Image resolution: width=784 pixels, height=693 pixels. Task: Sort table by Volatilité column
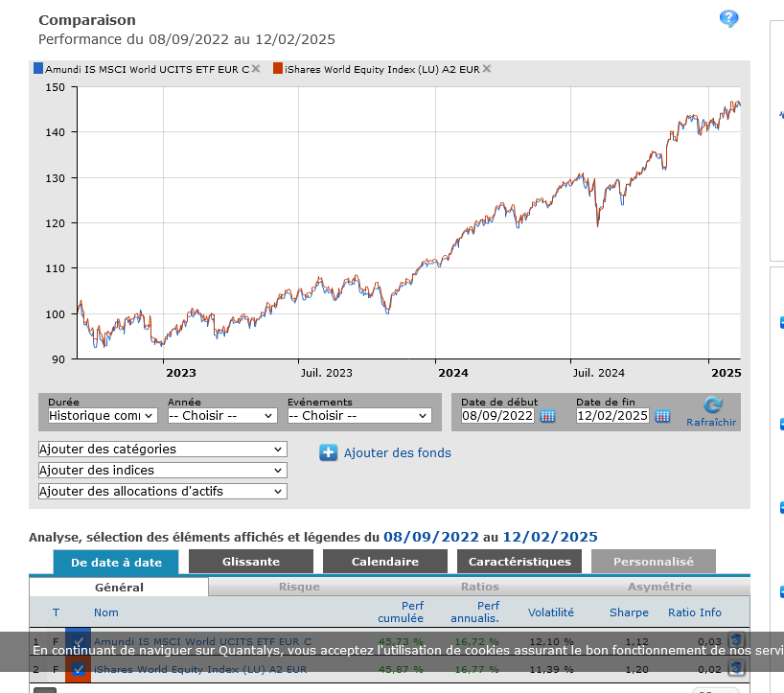(x=551, y=612)
